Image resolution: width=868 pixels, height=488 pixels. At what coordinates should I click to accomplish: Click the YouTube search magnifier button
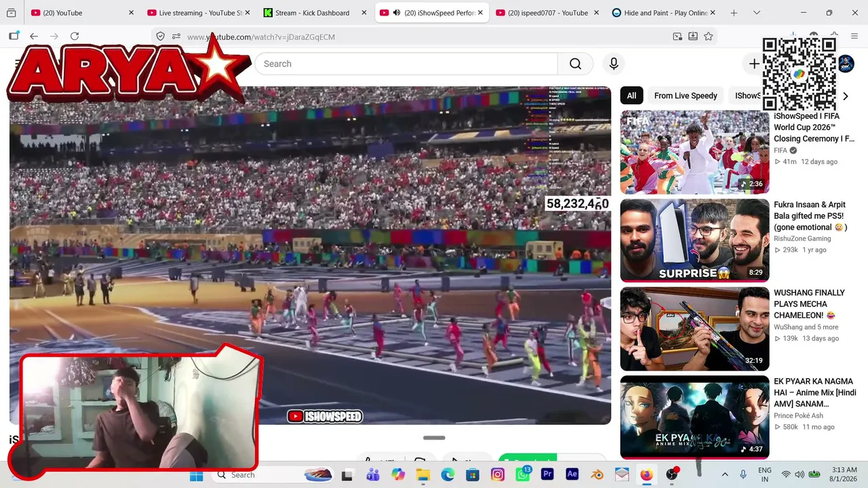tap(575, 64)
